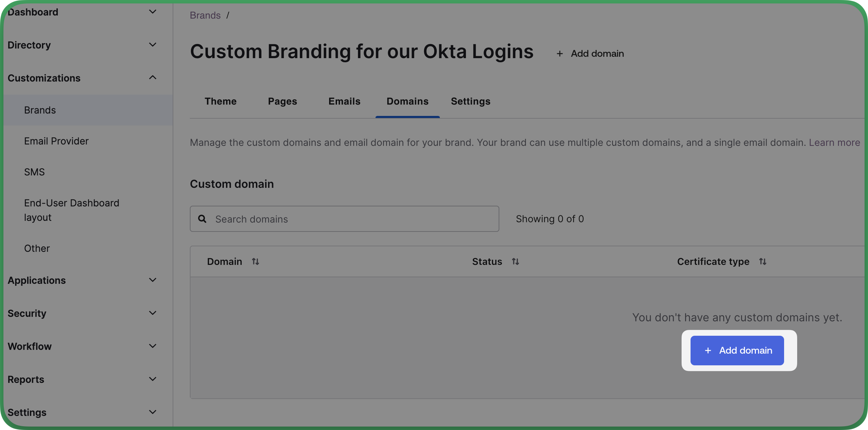The image size is (868, 430).
Task: Click the magnifier icon in Search domains
Action: coord(202,219)
